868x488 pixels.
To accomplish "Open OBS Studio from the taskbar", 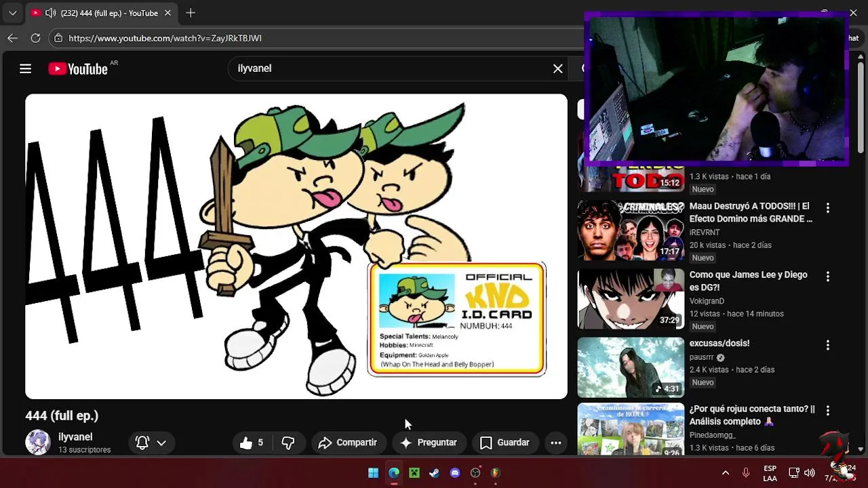I will tap(475, 473).
